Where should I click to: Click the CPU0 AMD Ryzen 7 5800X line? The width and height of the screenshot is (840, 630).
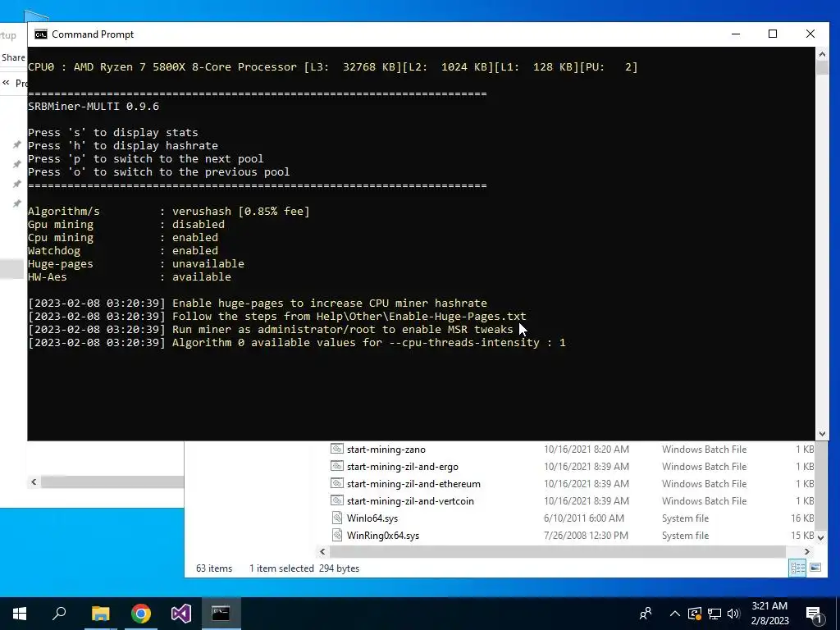point(333,67)
